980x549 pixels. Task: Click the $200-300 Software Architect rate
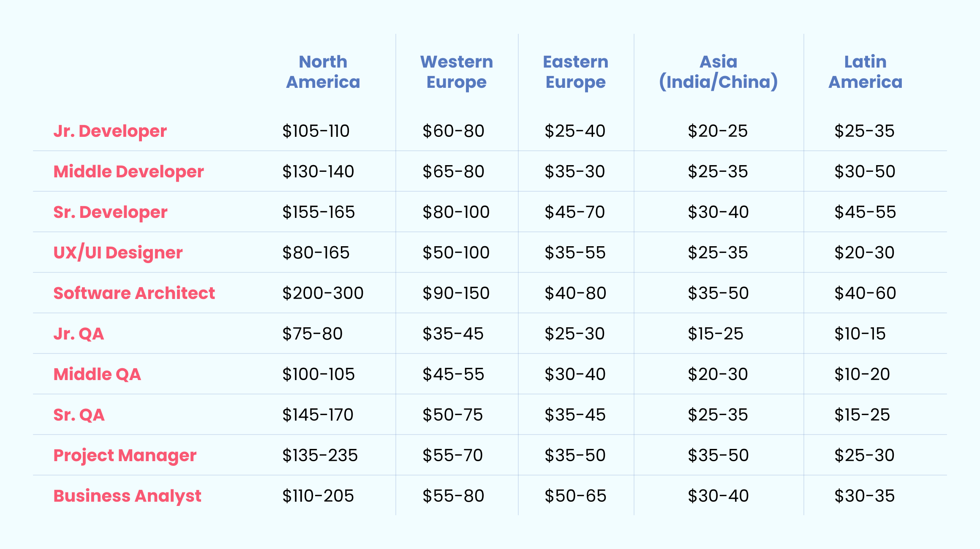[x=323, y=293]
